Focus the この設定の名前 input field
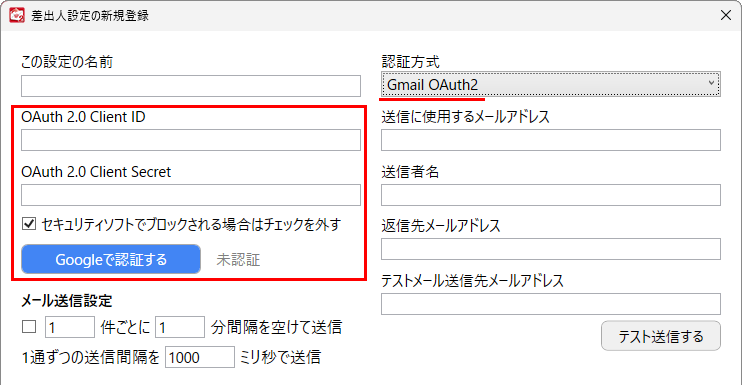 tap(191, 86)
